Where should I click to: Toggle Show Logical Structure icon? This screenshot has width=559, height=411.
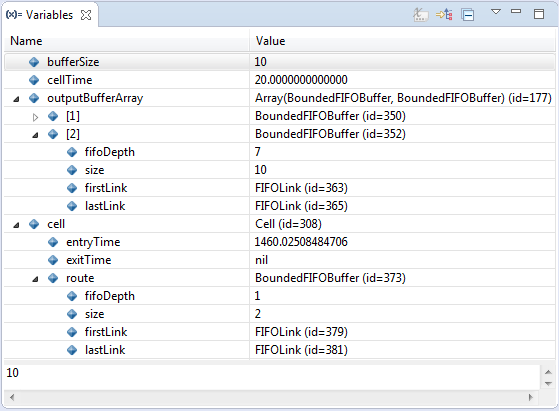444,15
